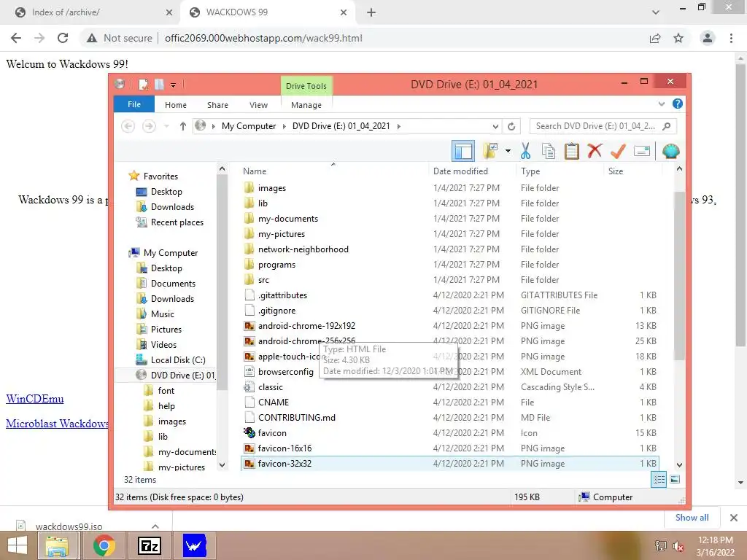
Task: Click the Explorer back navigation arrow
Action: pyautogui.click(x=128, y=126)
